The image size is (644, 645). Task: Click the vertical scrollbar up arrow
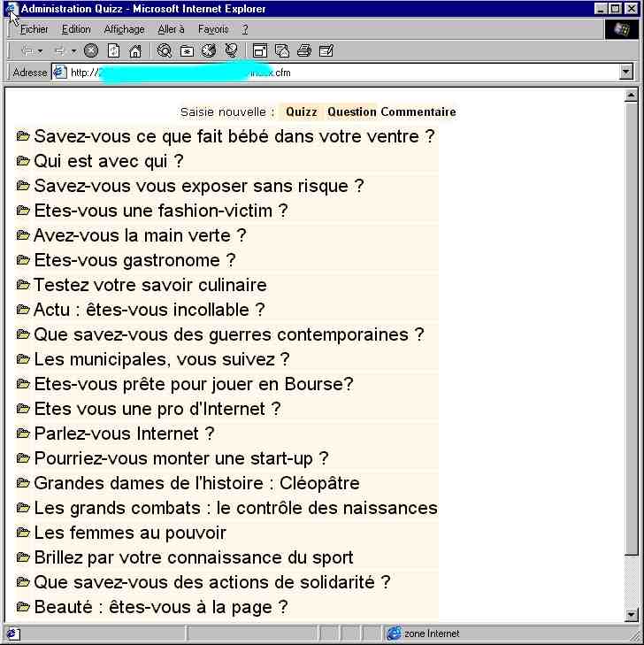pos(631,96)
